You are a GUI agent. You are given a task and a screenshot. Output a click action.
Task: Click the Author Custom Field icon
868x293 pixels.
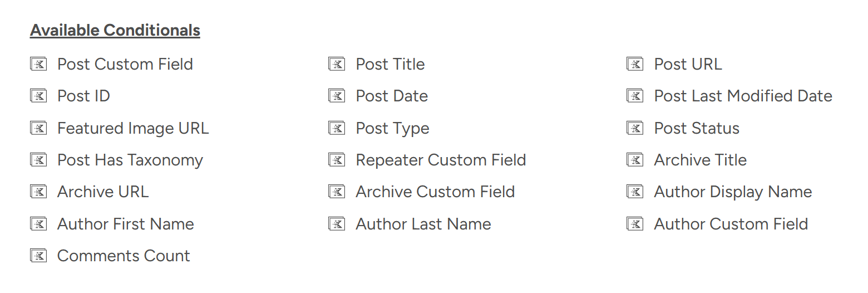coord(635,224)
